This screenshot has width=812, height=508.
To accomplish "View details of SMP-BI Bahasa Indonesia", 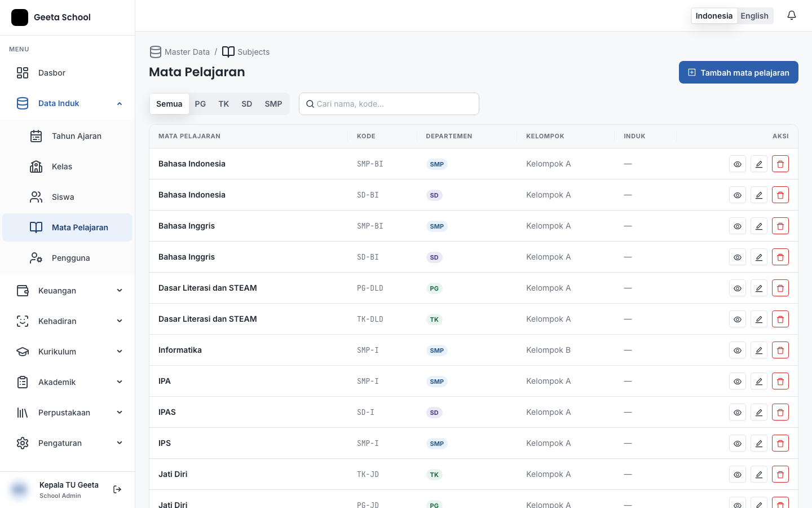I will [738, 164].
